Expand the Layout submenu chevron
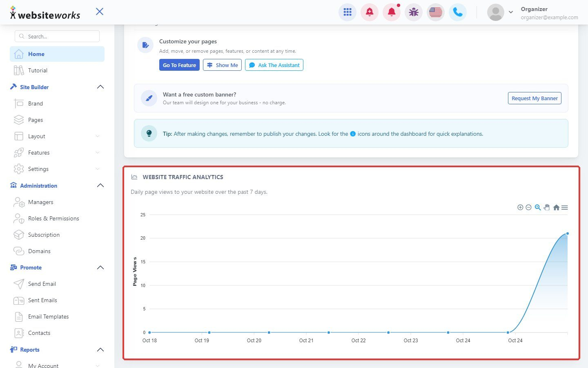The width and height of the screenshot is (588, 368). pyautogui.click(x=98, y=136)
